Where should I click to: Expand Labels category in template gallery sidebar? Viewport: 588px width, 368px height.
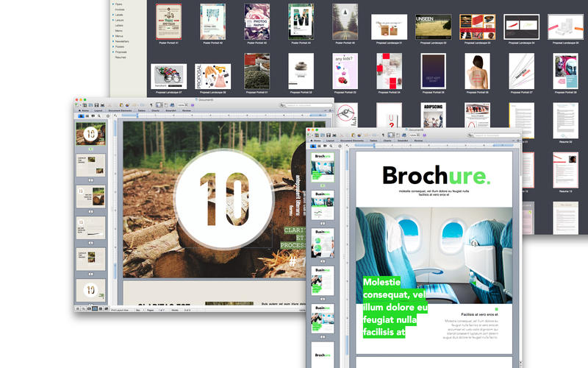113,15
